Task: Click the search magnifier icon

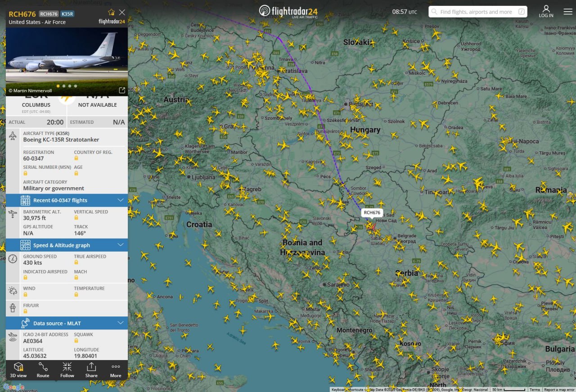Action: pyautogui.click(x=434, y=12)
